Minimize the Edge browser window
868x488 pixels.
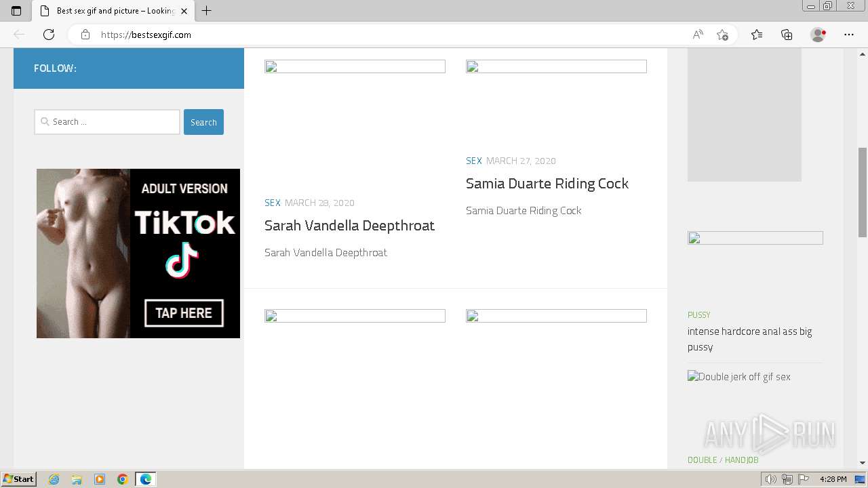tap(811, 6)
